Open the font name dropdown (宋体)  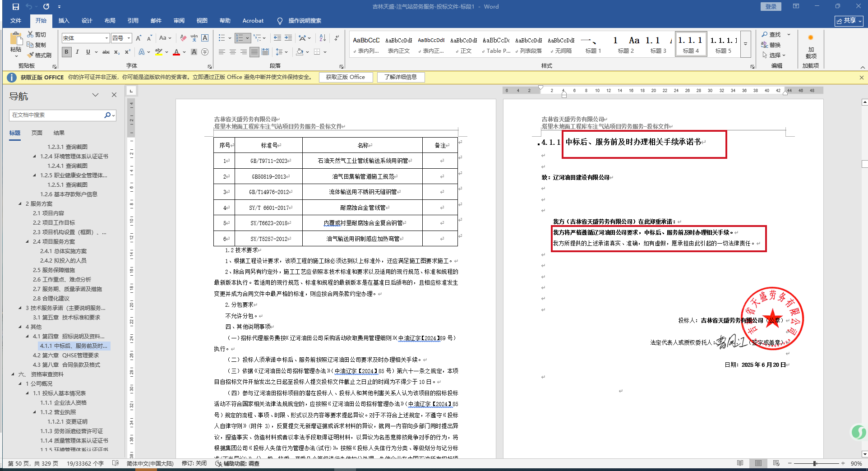coord(106,38)
